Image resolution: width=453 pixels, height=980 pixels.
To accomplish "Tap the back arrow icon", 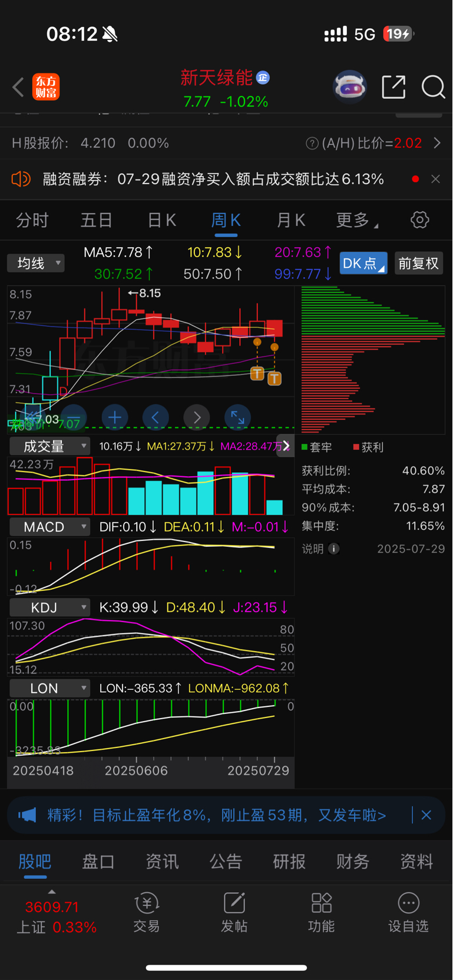I will coord(18,87).
